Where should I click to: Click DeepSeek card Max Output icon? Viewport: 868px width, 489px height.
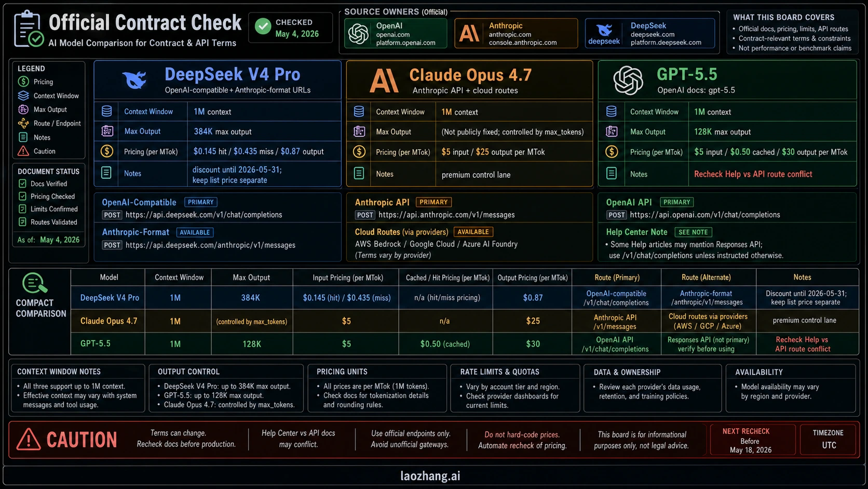click(107, 131)
